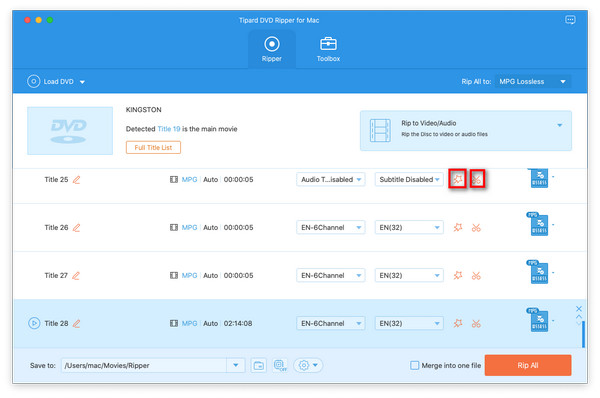Image resolution: width=600 pixels, height=398 pixels.
Task: Select the MPG format label for Title 28
Action: 189,323
